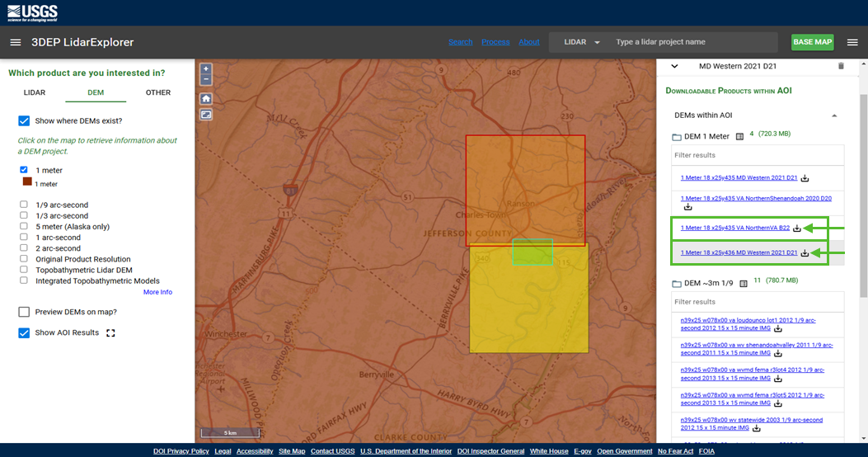Zoom in on the map with the plus button

tap(206, 69)
